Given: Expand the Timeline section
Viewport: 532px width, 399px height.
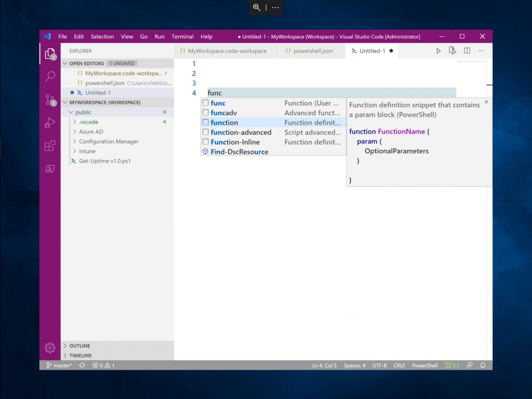Looking at the screenshot, I should click(117, 355).
